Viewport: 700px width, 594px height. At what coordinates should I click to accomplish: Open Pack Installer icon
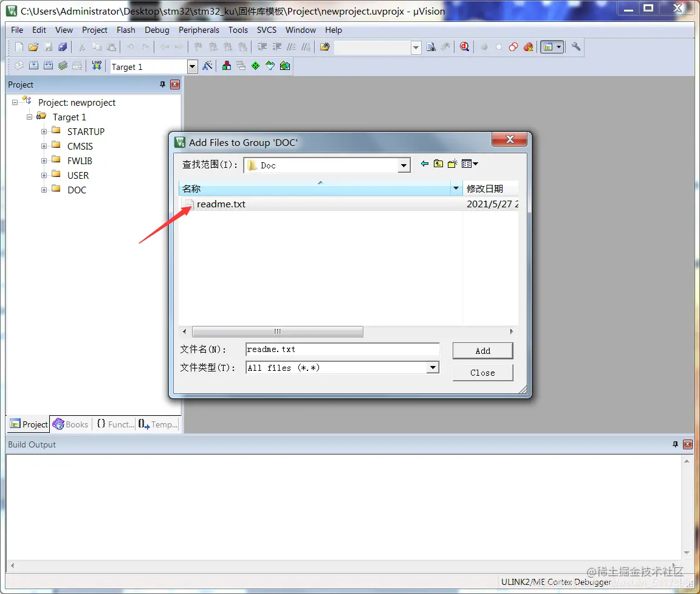click(x=285, y=66)
